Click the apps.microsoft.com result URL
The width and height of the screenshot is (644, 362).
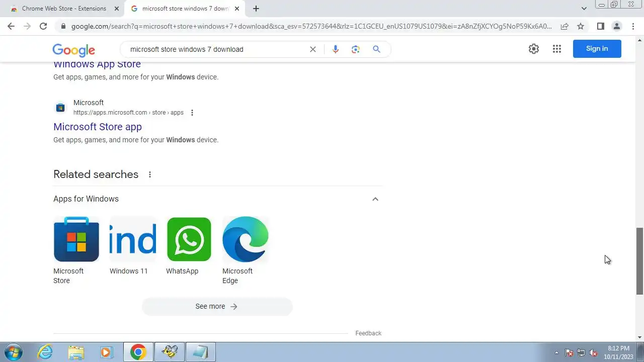(128, 113)
